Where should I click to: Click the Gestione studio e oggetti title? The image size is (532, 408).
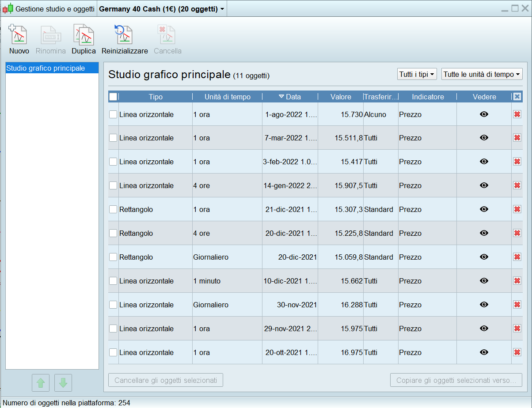[x=55, y=9]
